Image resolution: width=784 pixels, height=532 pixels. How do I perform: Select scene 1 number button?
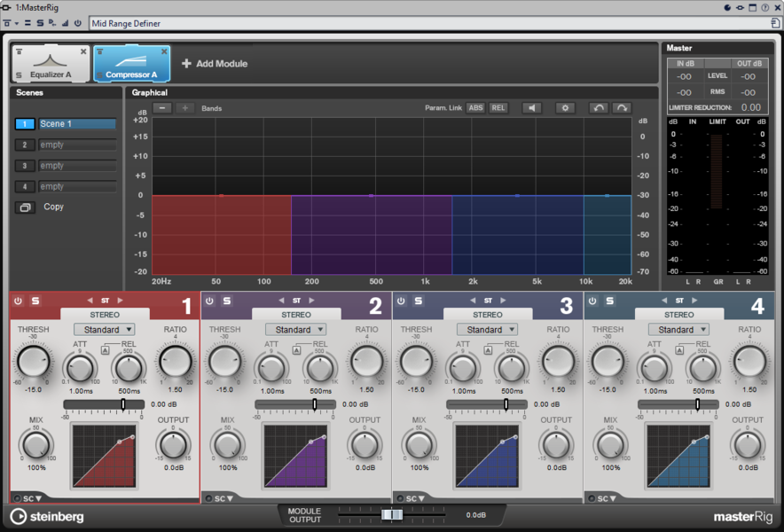tap(25, 124)
